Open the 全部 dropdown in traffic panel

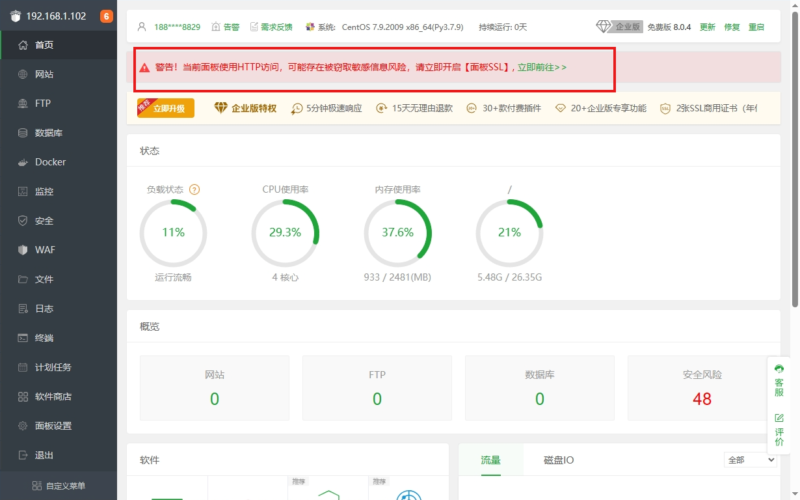click(x=750, y=460)
